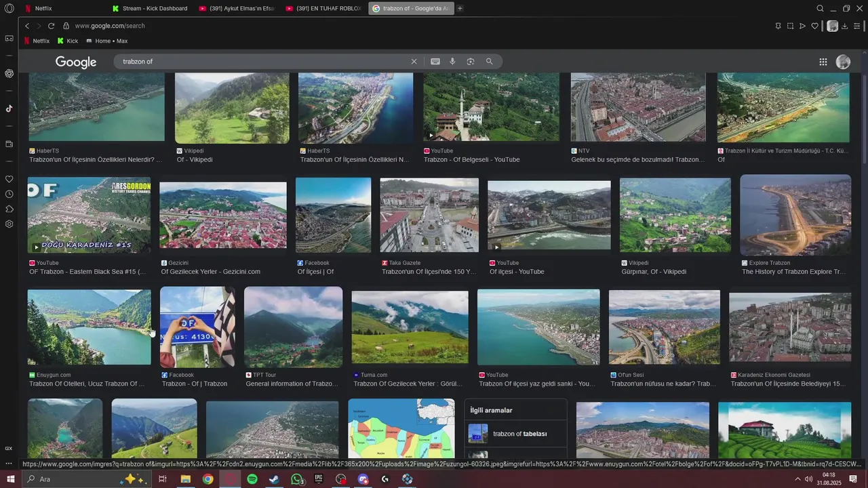Open Windows Start button

[x=10, y=479]
